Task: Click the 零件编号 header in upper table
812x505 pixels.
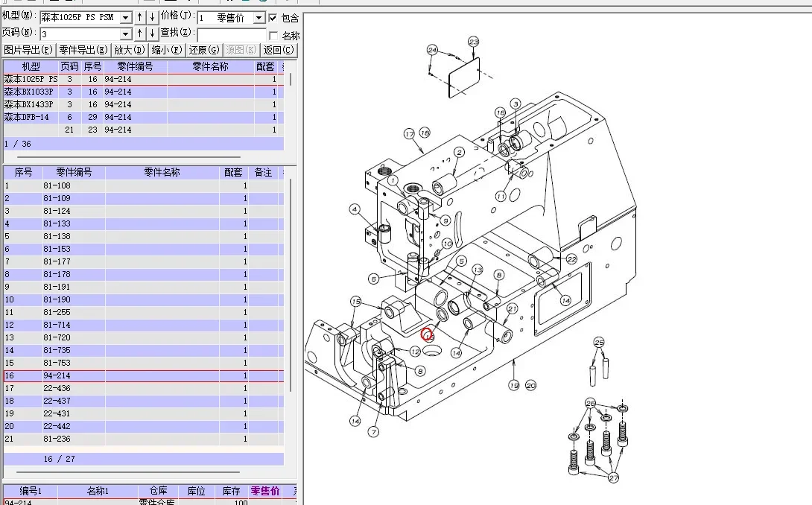Action: (x=135, y=67)
